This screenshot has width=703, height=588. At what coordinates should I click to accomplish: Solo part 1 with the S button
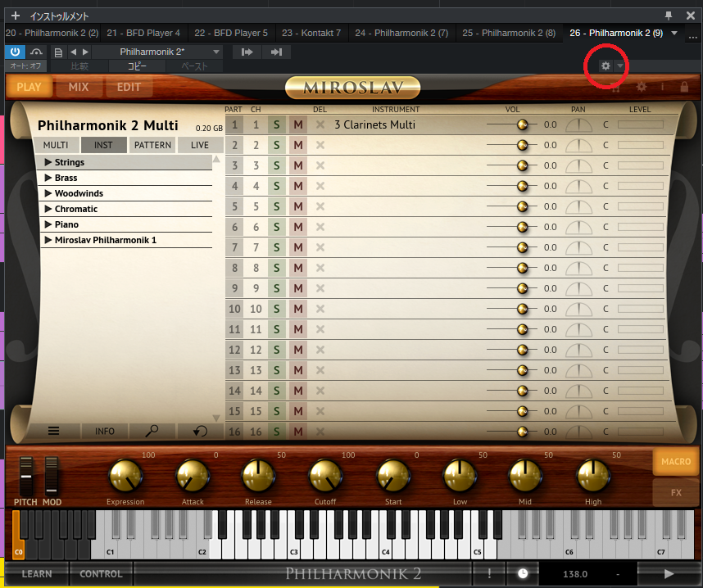[x=277, y=125]
